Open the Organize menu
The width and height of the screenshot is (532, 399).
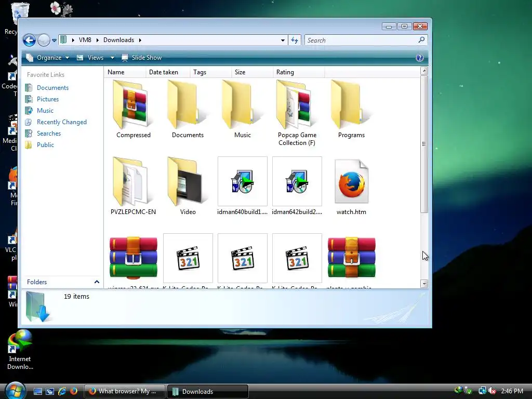tap(47, 58)
